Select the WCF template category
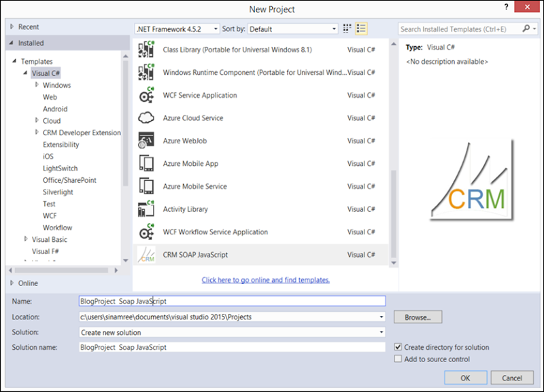The width and height of the screenshot is (544, 392). 50,215
